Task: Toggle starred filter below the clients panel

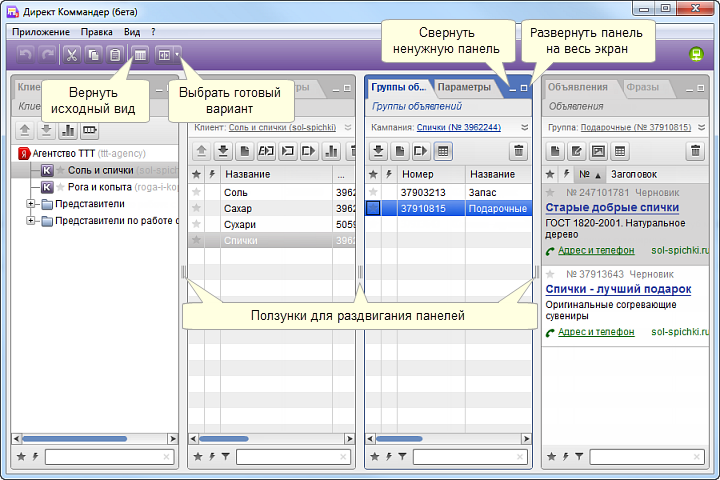Action: 21,457
